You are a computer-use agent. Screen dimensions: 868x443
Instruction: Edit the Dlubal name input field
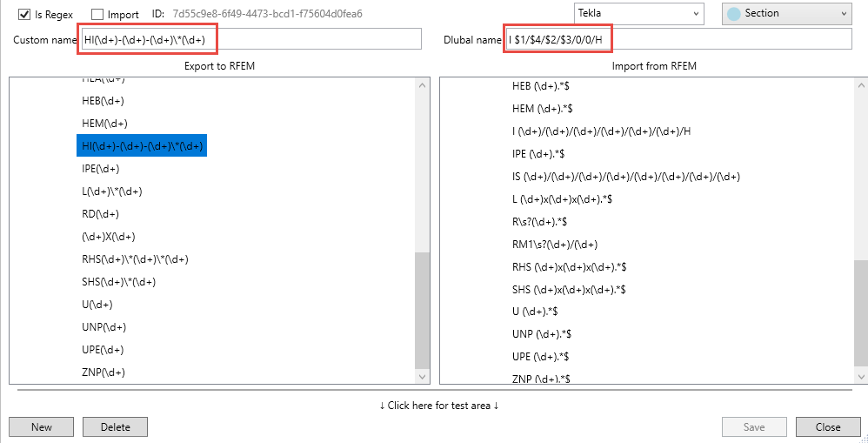click(x=678, y=39)
